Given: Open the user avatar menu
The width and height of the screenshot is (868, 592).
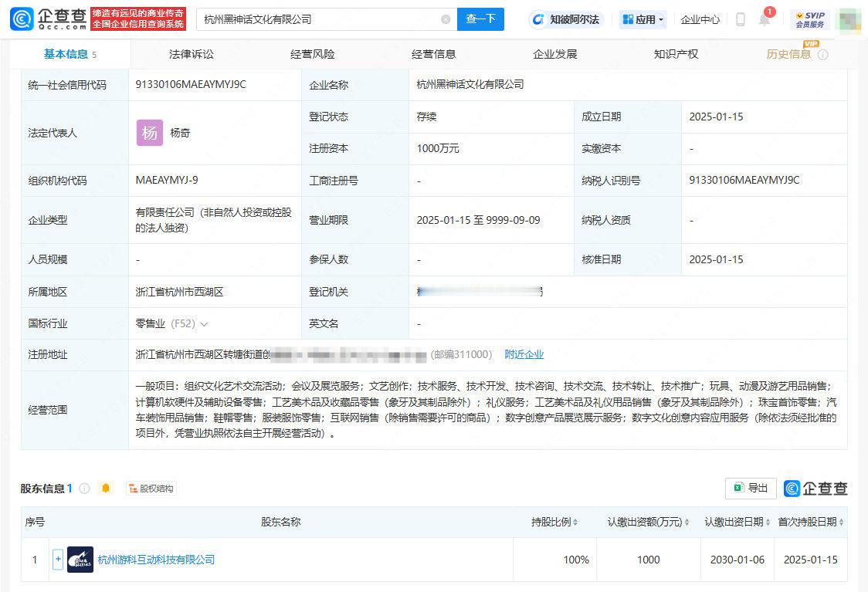Looking at the screenshot, I should click(x=850, y=20).
